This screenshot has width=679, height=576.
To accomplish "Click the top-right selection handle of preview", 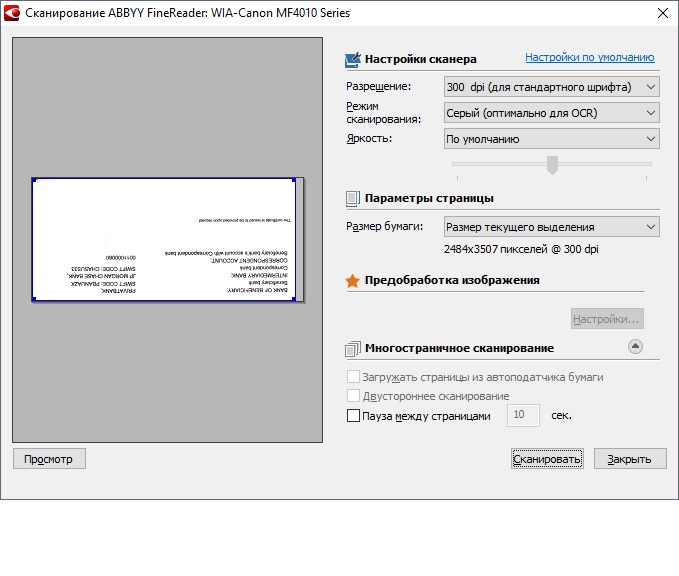I will pos(294,179).
